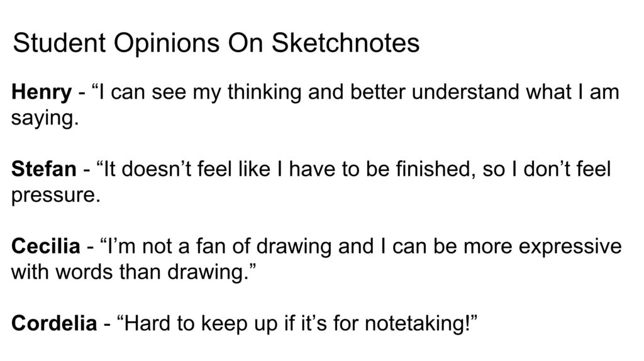
Task: Click the word 'Sketchnotes' in the title
Action: pos(345,43)
